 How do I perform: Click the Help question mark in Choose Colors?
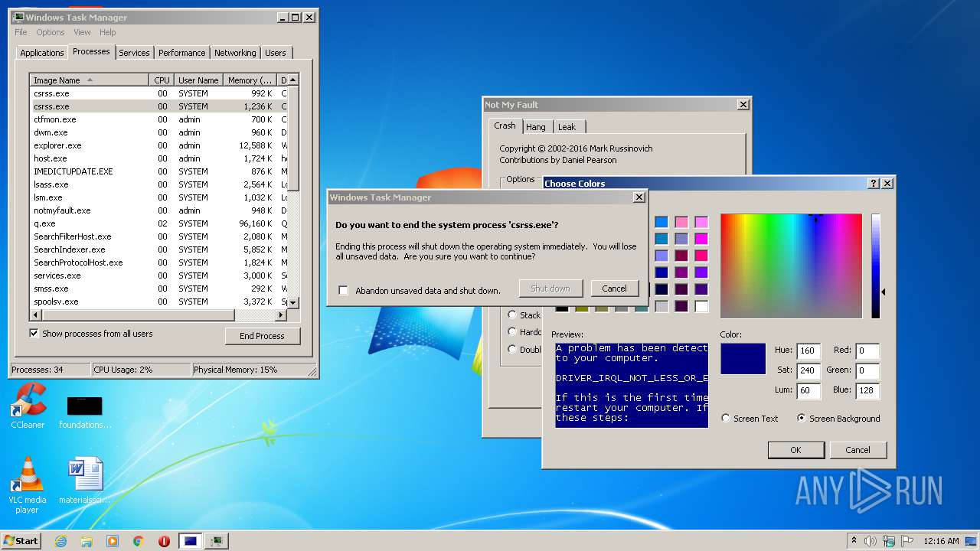pos(874,184)
